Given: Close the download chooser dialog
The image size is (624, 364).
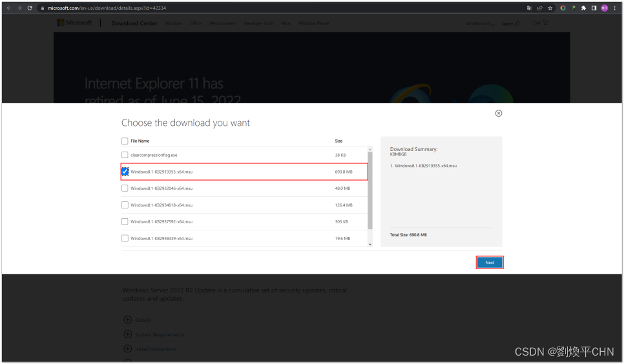Looking at the screenshot, I should coord(499,114).
